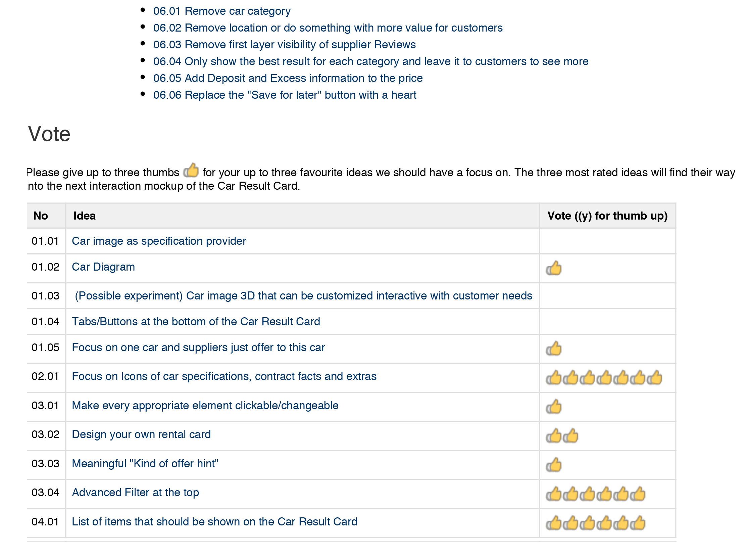Click thumb up icon for idea 03.04
This screenshot has height=560, width=747.
tap(552, 493)
